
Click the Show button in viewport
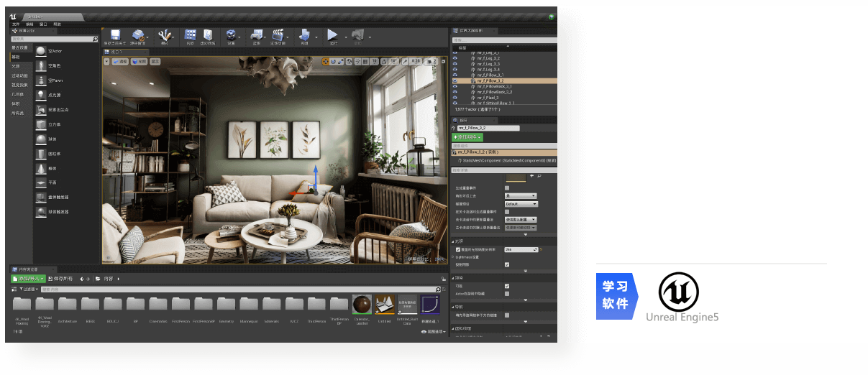[155, 62]
